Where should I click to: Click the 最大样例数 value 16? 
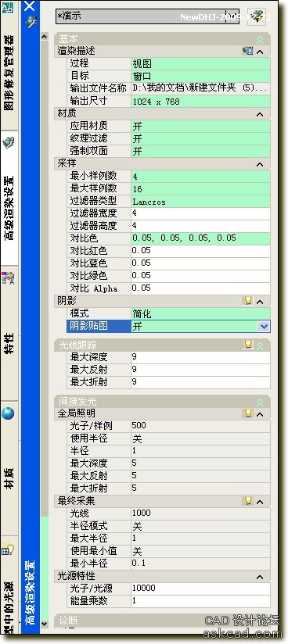(x=200, y=188)
